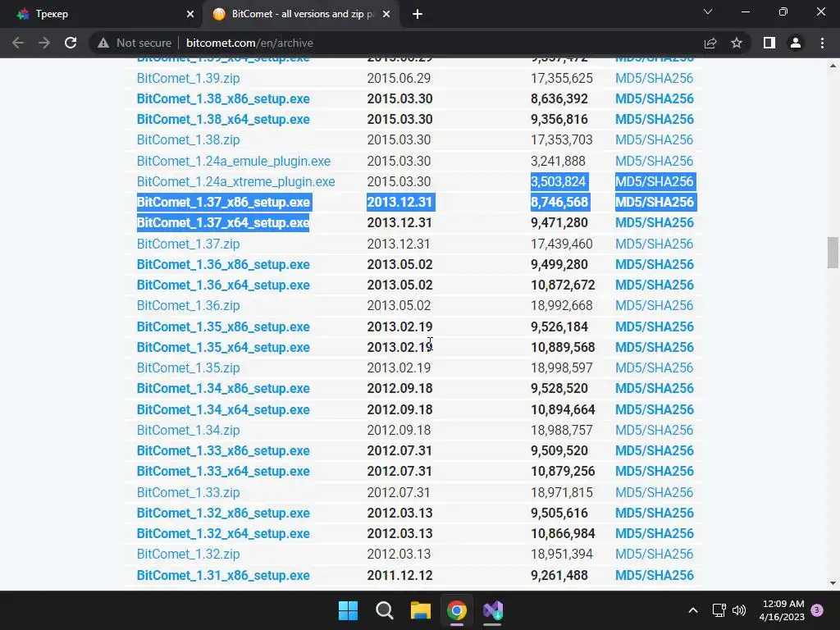Viewport: 840px width, 630px height.
Task: Download BitComet_1.32_x64_setup.exe
Action: tap(223, 533)
